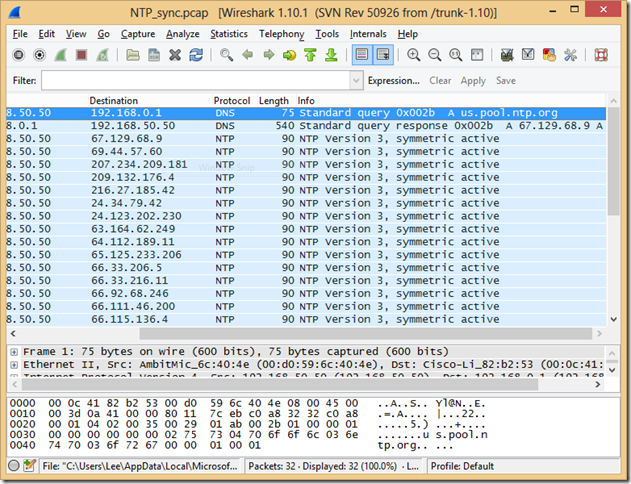The image size is (631, 484).
Task: Select the DNS query us.pool.ntp.org packet
Action: [x=306, y=113]
